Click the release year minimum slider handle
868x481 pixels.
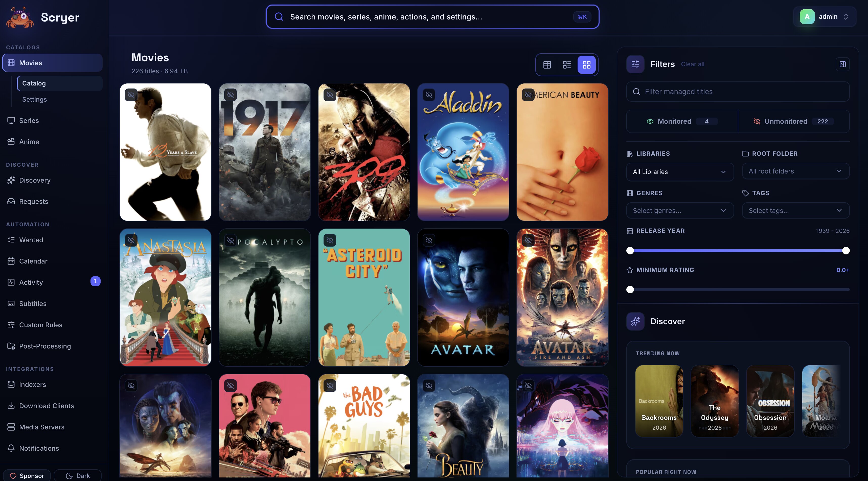pos(630,250)
